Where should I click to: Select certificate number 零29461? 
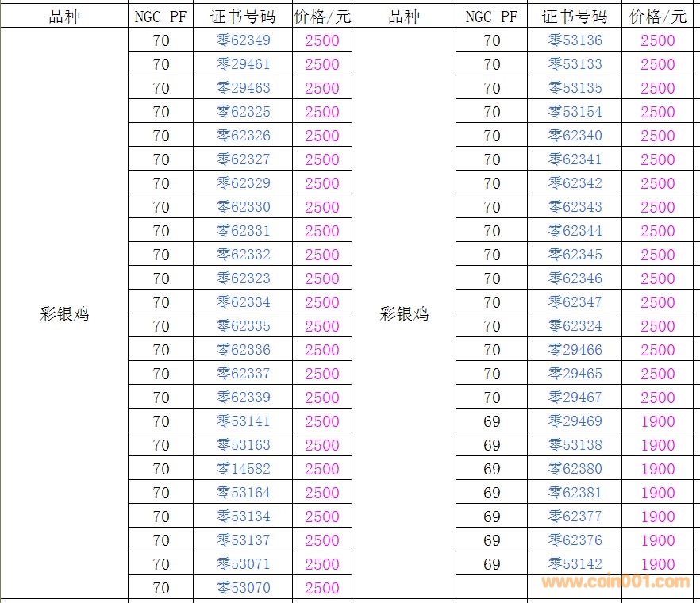tap(244, 64)
